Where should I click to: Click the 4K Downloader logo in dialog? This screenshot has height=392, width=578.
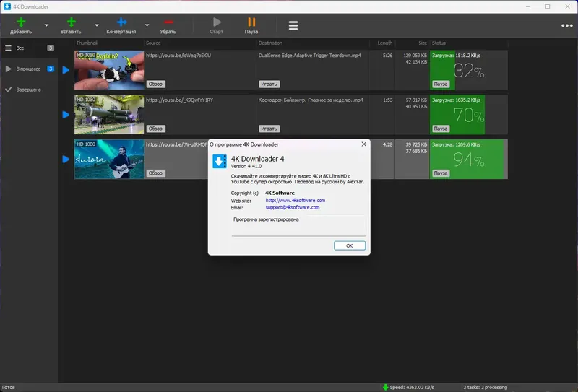point(220,161)
